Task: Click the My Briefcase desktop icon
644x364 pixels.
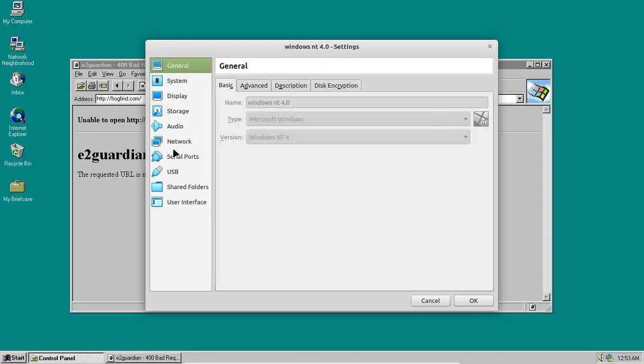Action: [18, 191]
